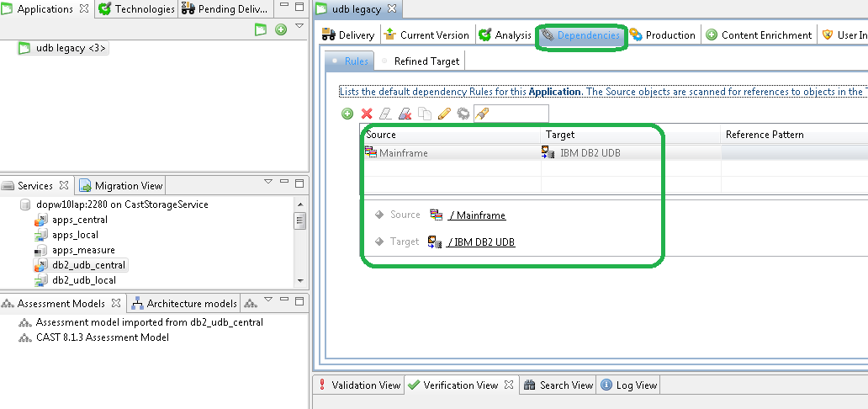Open the Analysis tab
This screenshot has width=868, height=409.
pos(505,35)
